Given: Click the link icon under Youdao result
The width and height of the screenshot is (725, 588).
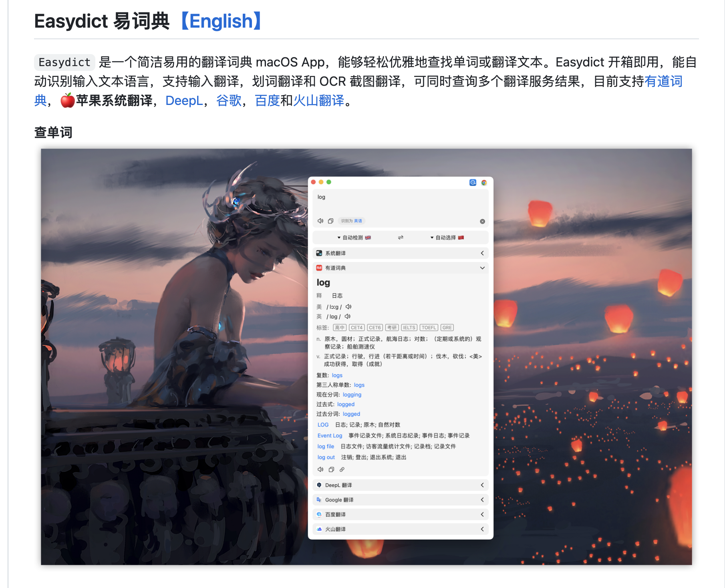Looking at the screenshot, I should point(342,469).
